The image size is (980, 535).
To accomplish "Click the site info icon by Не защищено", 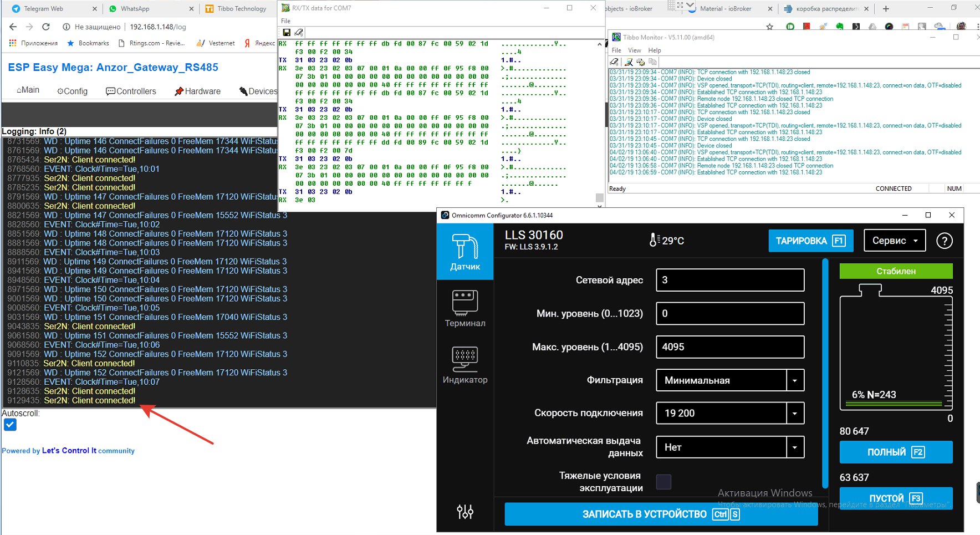I will coord(67,27).
